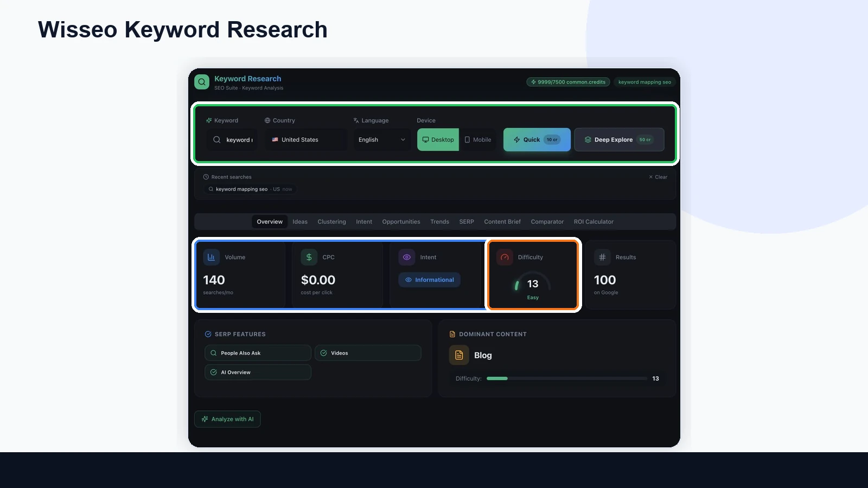Toggle the Videos SERP feature chip

368,353
